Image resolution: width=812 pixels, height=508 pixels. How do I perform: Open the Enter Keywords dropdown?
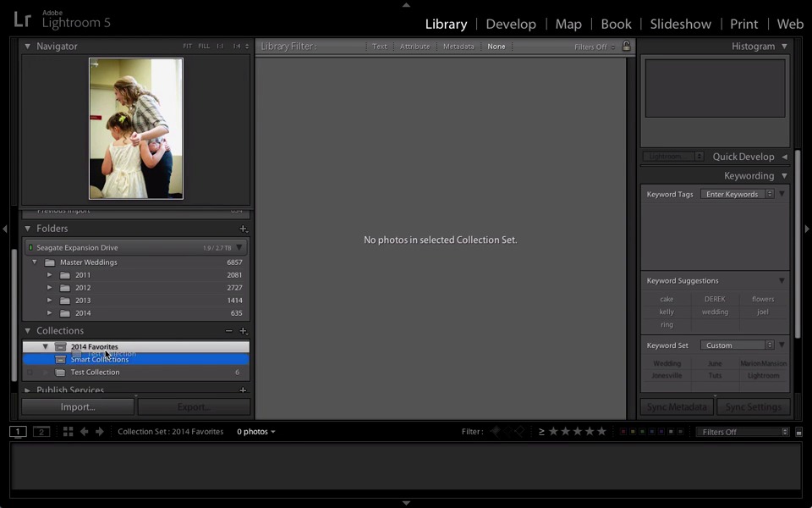[737, 195]
